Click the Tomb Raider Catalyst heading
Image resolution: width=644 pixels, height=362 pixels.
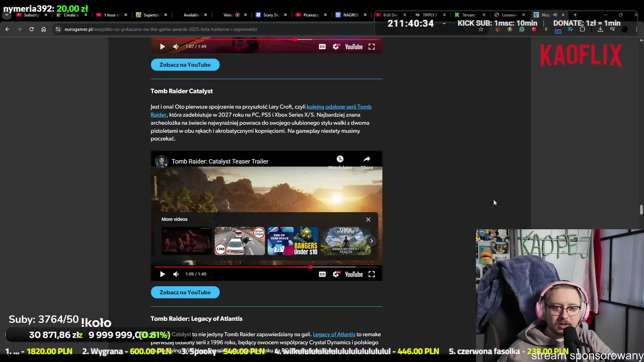[x=182, y=91]
